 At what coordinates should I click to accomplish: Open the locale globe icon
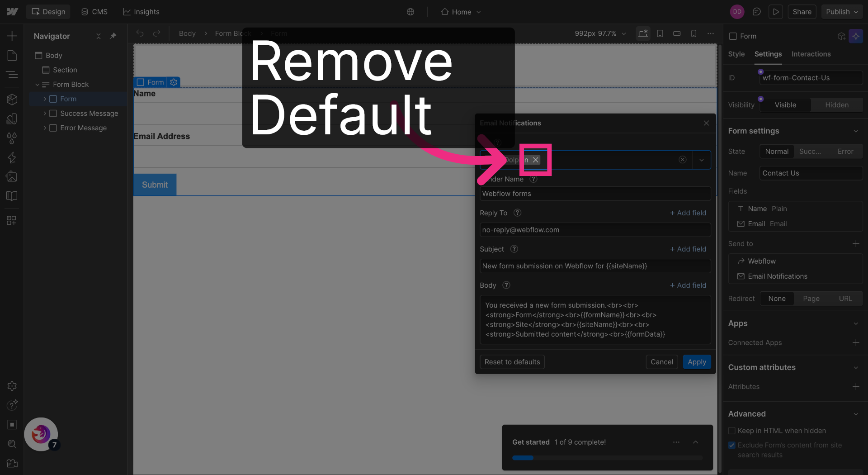tap(410, 12)
